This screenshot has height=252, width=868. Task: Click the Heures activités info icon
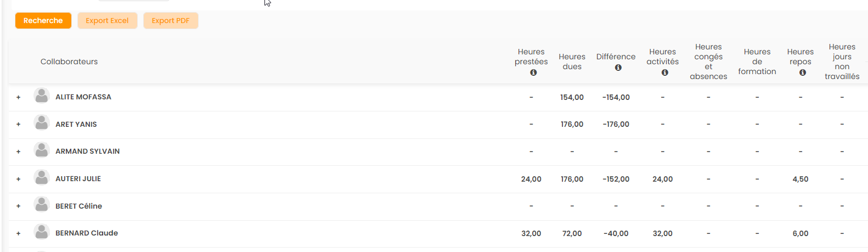pyautogui.click(x=665, y=72)
